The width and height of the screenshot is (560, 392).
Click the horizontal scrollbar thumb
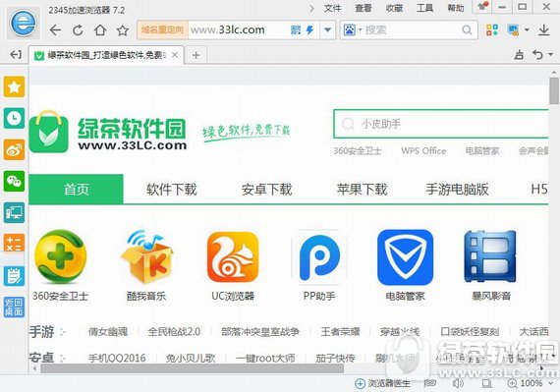coord(193,368)
